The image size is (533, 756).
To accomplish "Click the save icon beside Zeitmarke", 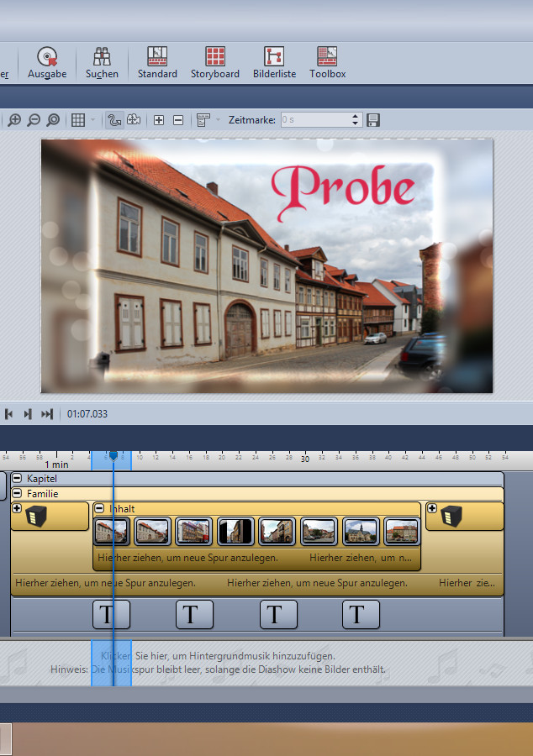I will point(372,120).
